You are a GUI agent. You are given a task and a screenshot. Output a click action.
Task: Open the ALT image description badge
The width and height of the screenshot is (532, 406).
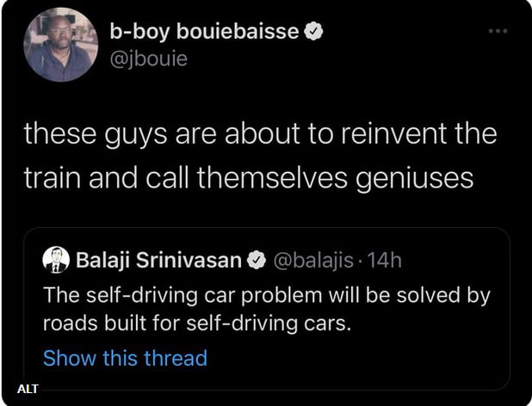(x=28, y=389)
